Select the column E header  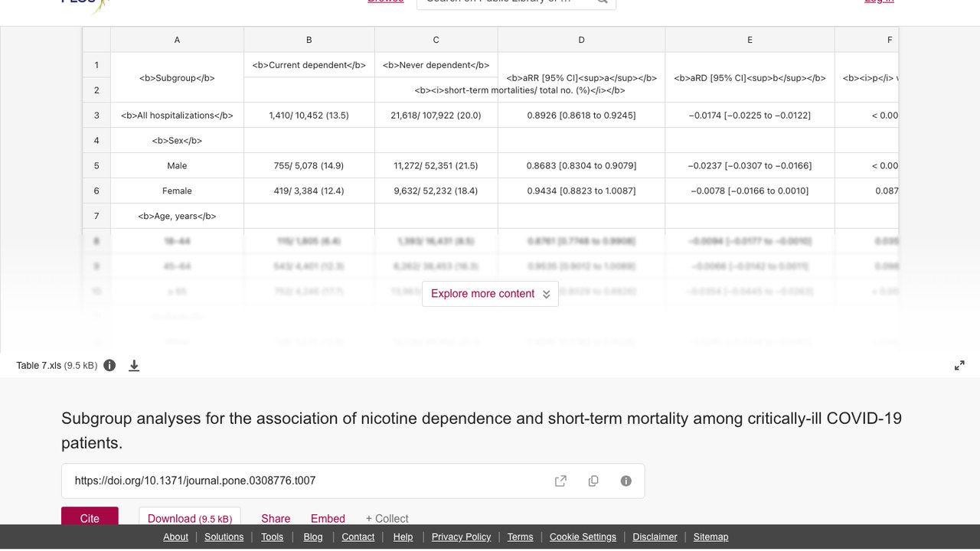750,40
